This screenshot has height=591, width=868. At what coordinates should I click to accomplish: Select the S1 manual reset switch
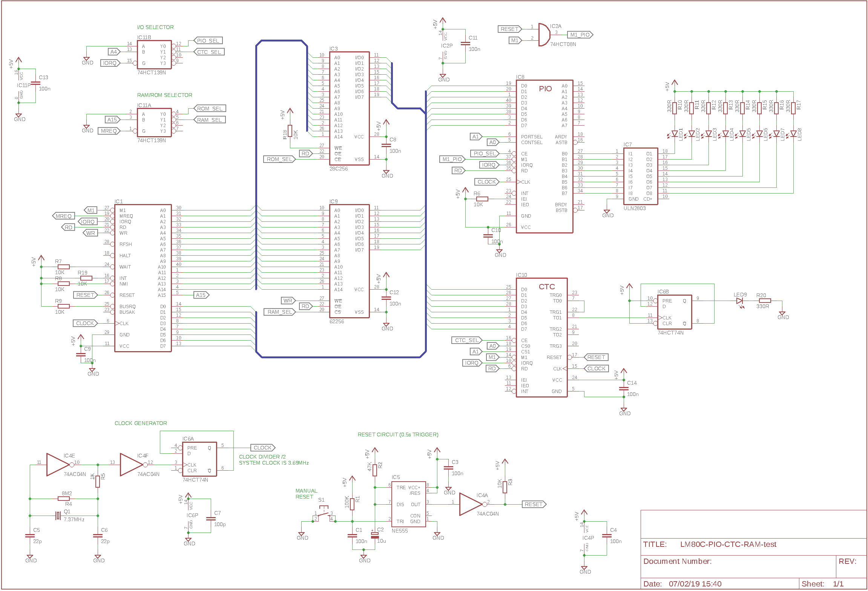pyautogui.click(x=324, y=514)
